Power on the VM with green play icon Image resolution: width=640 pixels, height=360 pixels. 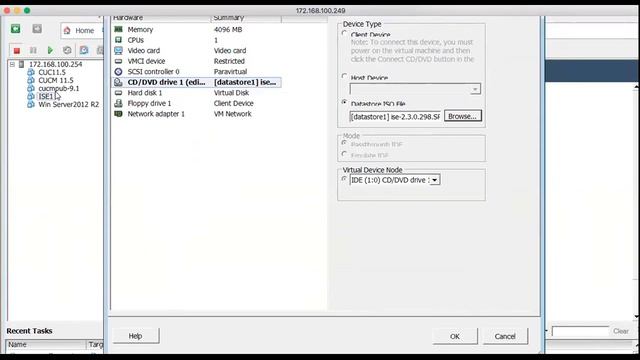click(x=50, y=51)
